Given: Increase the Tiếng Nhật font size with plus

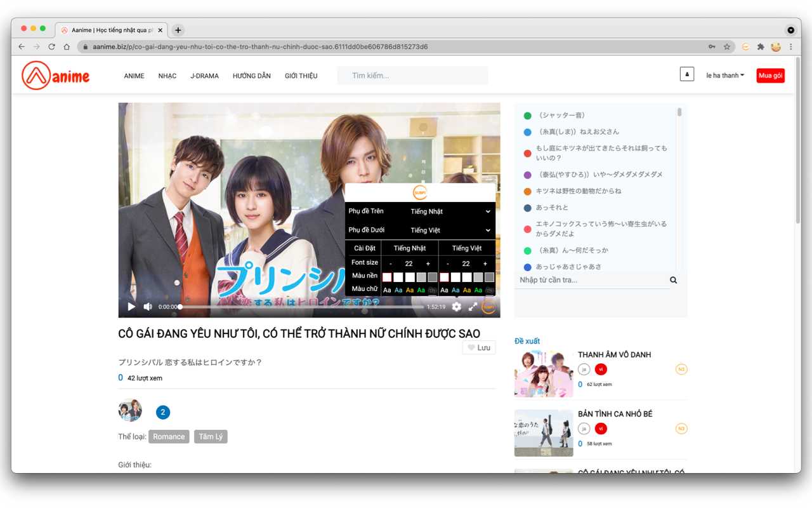Looking at the screenshot, I should pyautogui.click(x=428, y=264).
